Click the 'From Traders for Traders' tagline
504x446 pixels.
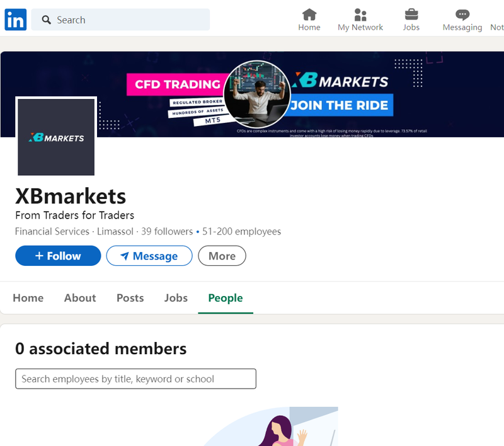pos(74,215)
